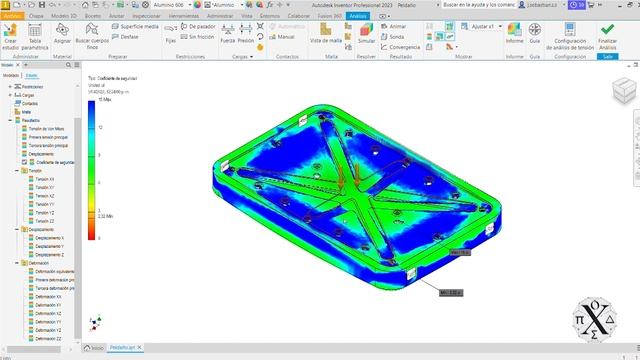The height and width of the screenshot is (360, 640).
Task: Switch to the Modelo 3D ribbon tab
Action: pos(64,16)
